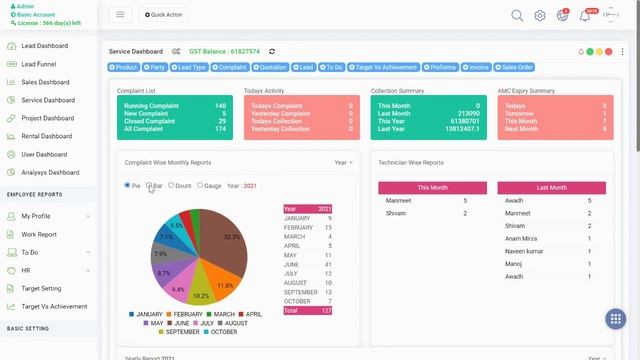
Task: Open the hamburger menu toggle
Action: 120,15
